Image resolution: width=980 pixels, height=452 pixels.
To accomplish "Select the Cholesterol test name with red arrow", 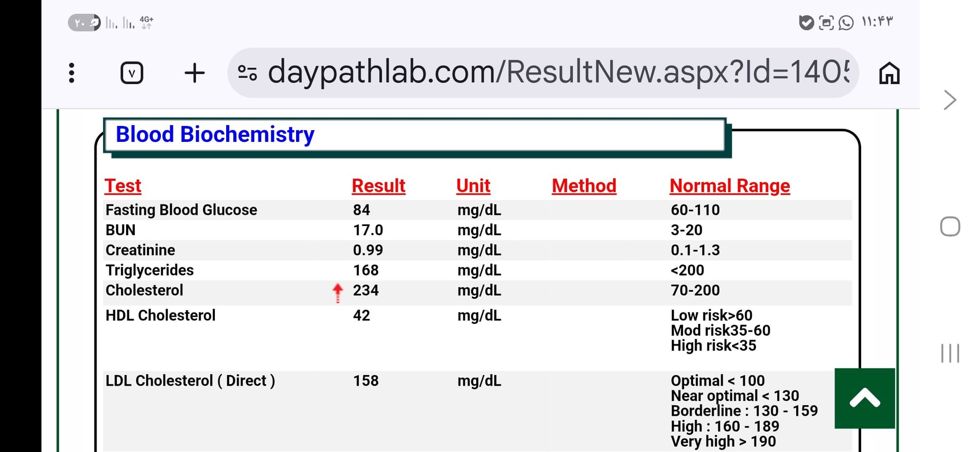I will click(x=144, y=290).
